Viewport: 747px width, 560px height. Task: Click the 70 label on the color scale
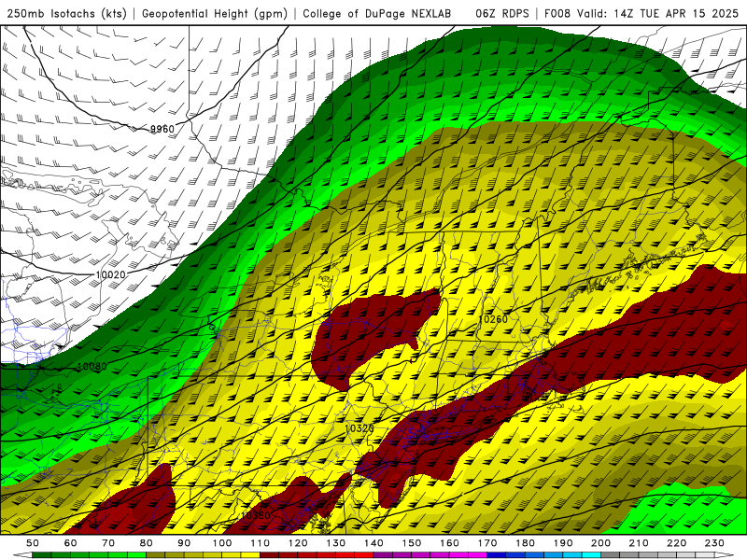(108, 543)
